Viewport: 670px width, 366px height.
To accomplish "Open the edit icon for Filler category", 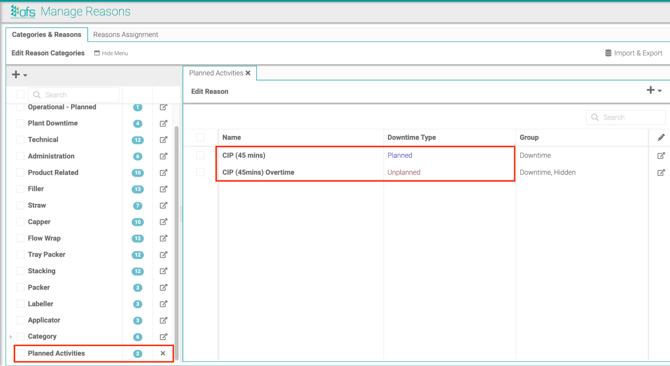I will coord(163,189).
